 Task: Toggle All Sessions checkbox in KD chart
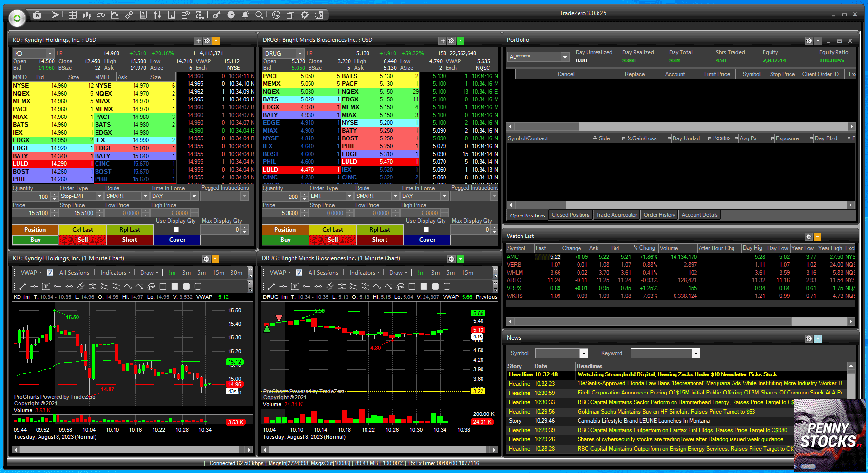point(50,273)
